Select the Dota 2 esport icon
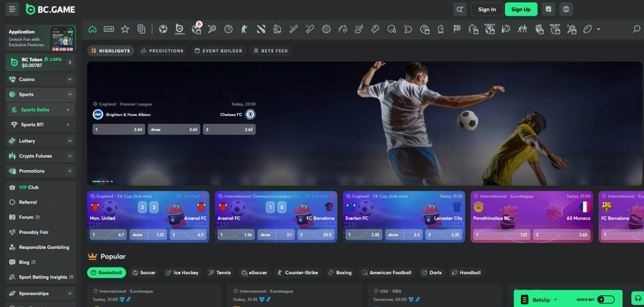 pos(261,29)
